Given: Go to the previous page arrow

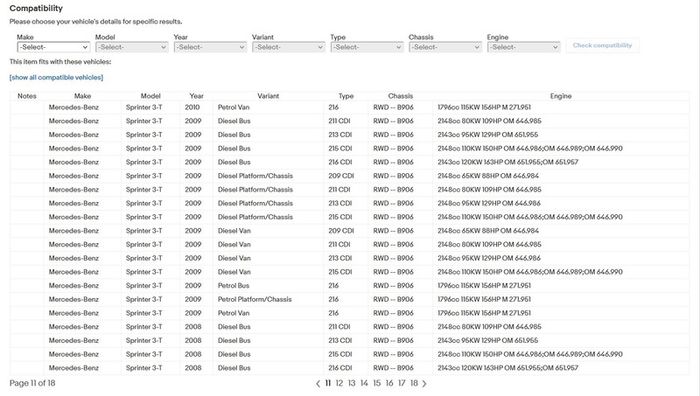Looking at the screenshot, I should pyautogui.click(x=318, y=383).
